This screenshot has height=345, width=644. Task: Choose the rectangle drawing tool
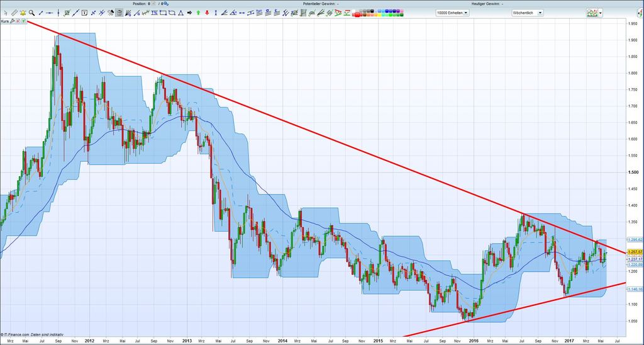pos(163,13)
